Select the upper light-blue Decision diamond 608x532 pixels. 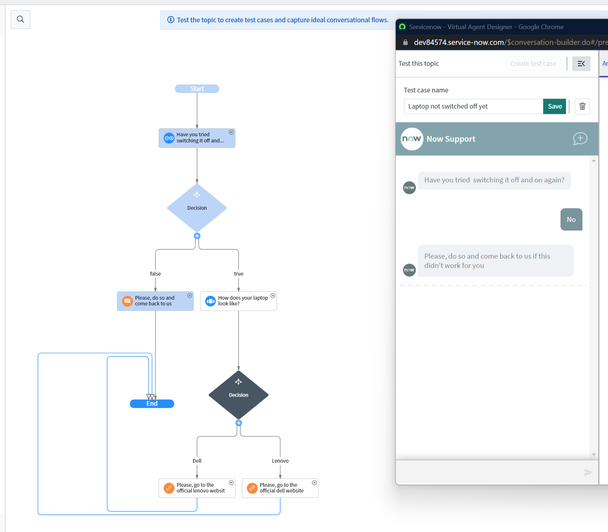tap(197, 208)
